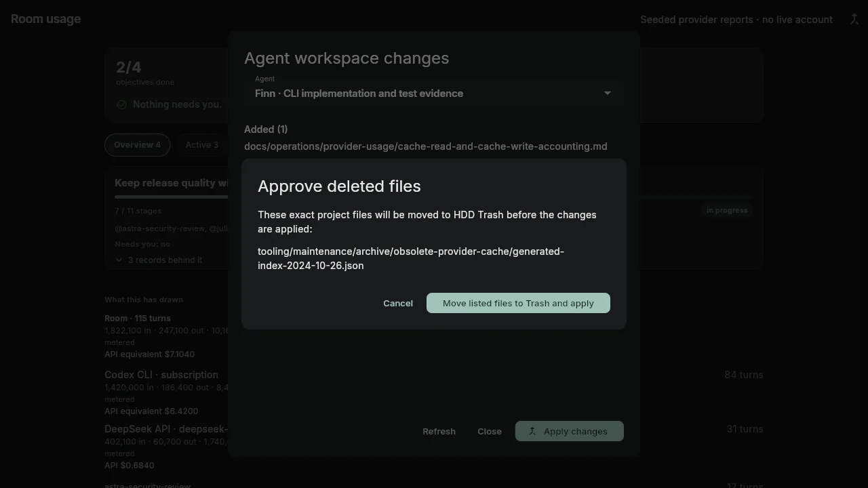
Task: Click the DeepSeek API row label
Action: tap(166, 429)
